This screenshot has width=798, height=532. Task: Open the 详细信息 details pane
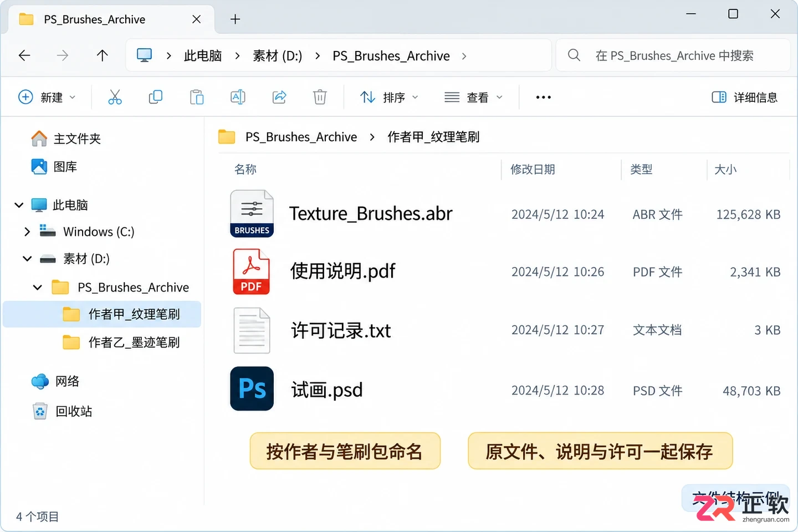[x=744, y=98]
